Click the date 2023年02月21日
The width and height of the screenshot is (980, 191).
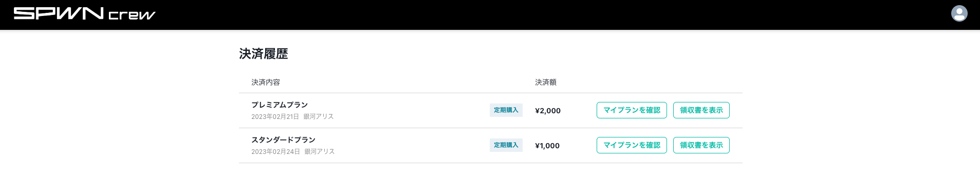point(275,117)
